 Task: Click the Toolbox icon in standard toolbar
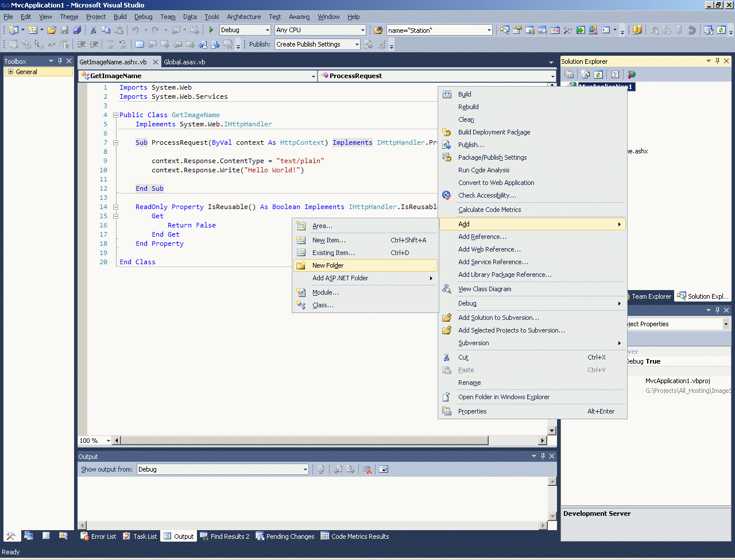pos(567,30)
